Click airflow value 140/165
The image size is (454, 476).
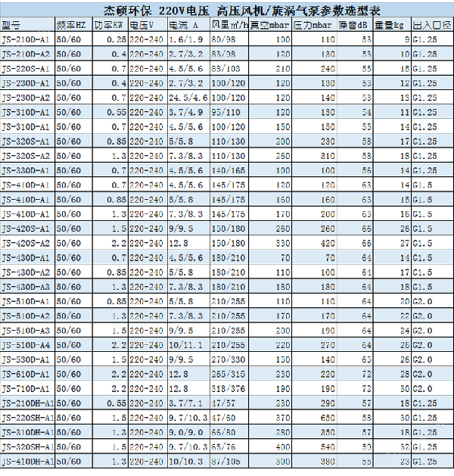[x=229, y=171]
